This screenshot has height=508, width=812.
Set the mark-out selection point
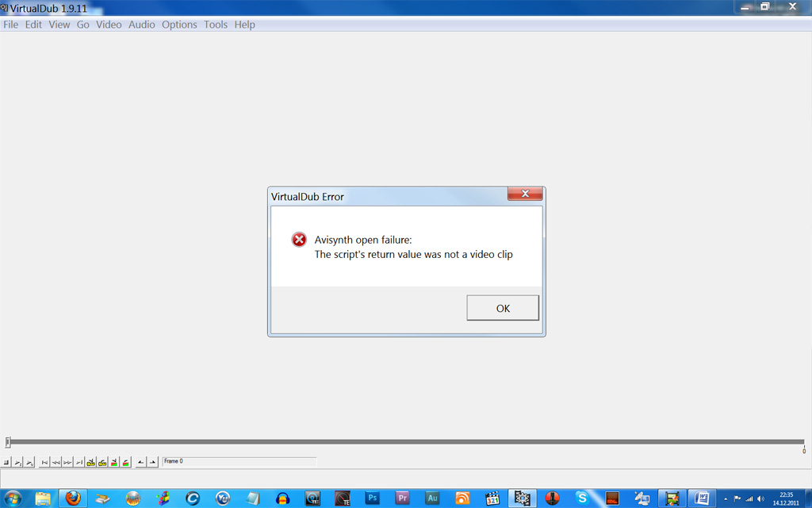coord(152,462)
